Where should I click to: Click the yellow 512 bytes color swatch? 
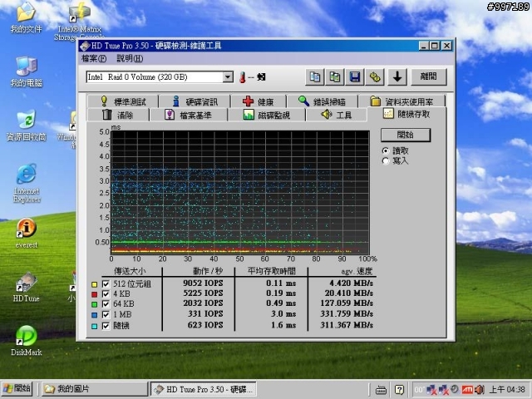click(x=94, y=284)
